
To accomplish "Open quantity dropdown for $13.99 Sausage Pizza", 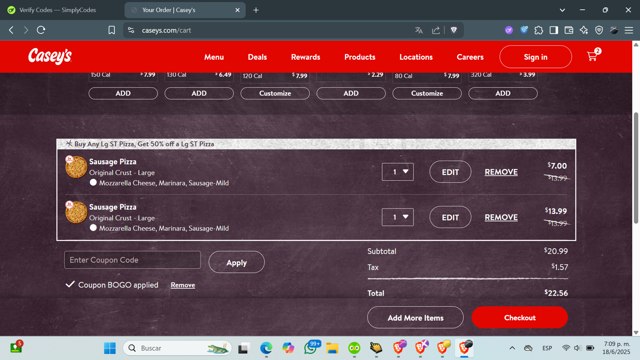I will (x=398, y=217).
